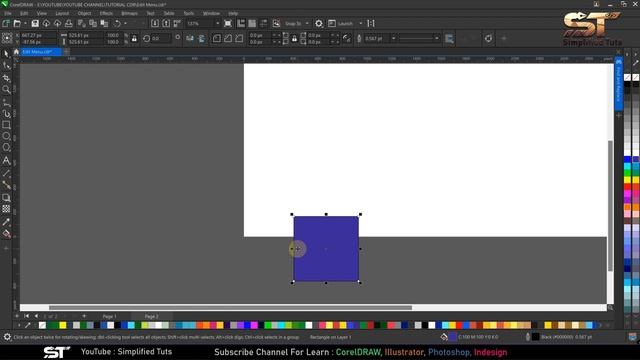Click no-fill swatch in bottom palette

pos(42,325)
